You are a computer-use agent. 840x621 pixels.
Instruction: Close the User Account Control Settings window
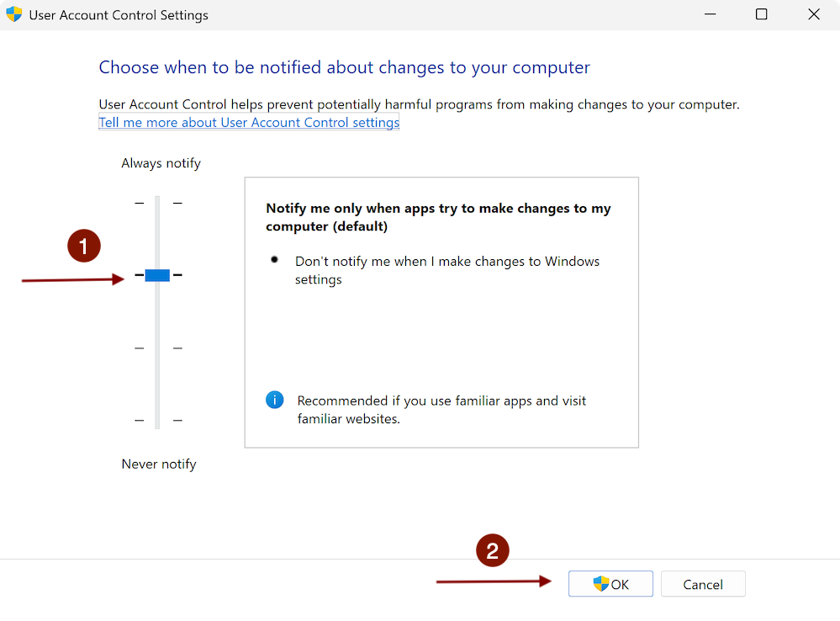pos(814,14)
